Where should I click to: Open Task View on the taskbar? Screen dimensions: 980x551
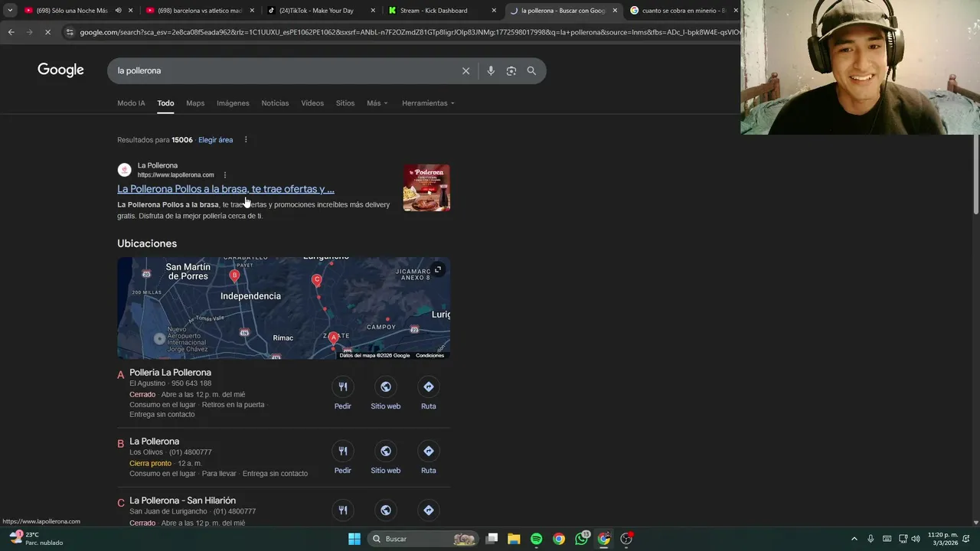[492, 539]
